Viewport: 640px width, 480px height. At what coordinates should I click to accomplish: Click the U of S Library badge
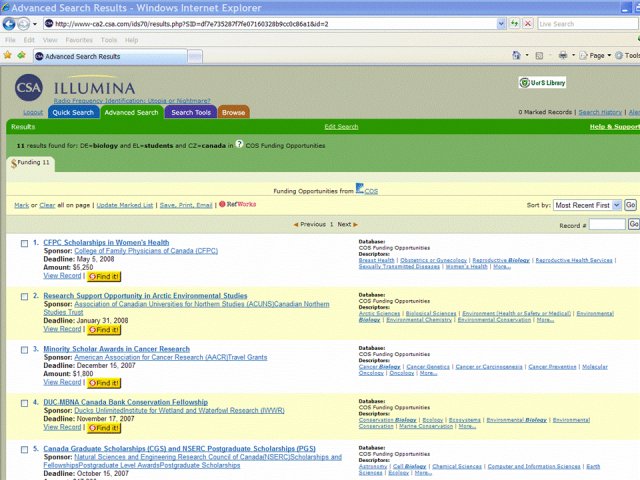(542, 83)
